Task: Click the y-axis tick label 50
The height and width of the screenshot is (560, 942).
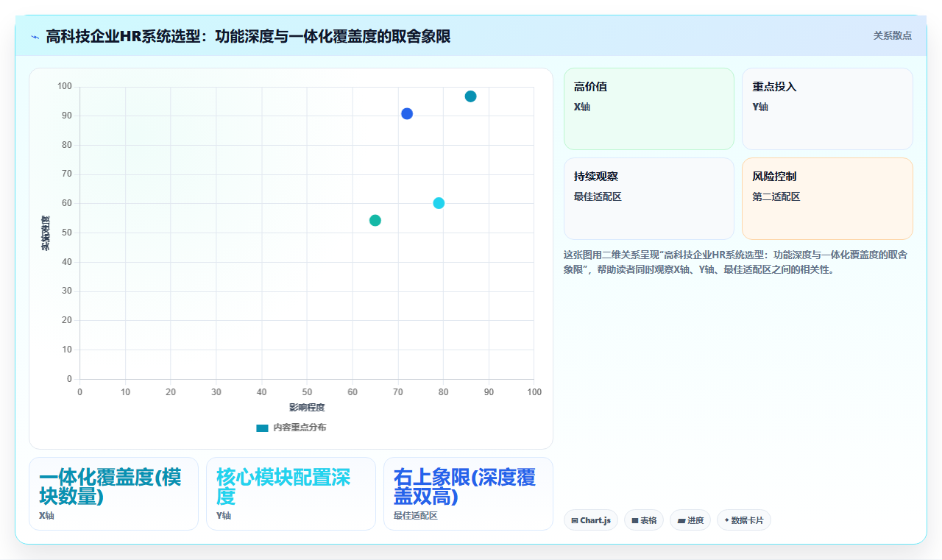Action: (x=67, y=233)
